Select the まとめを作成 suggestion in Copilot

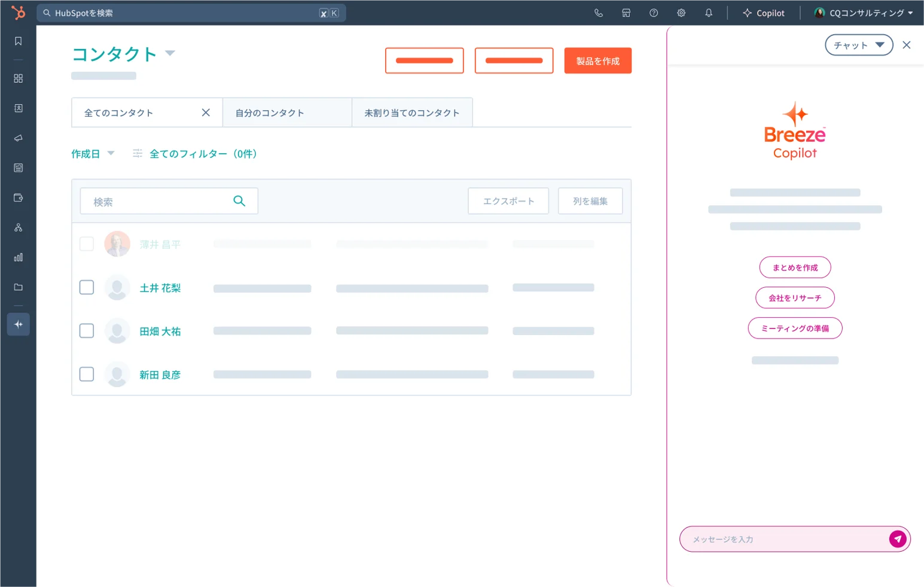tap(795, 267)
